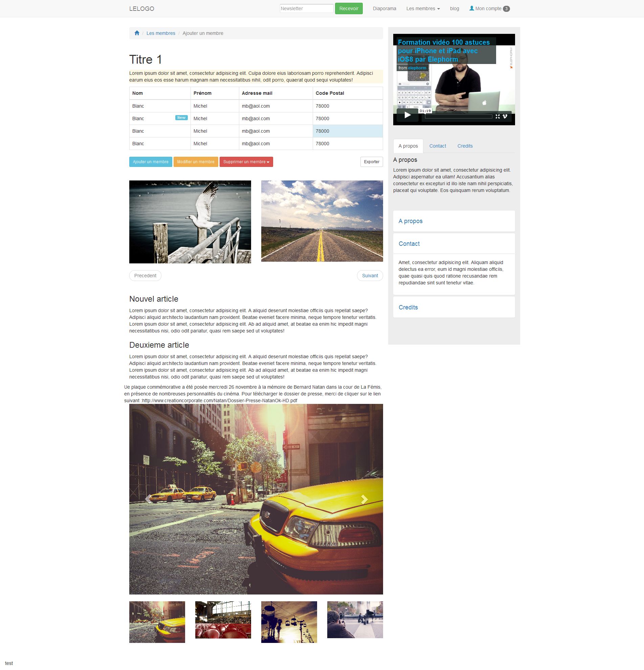Click the New badge in table
644x670 pixels.
181,117
